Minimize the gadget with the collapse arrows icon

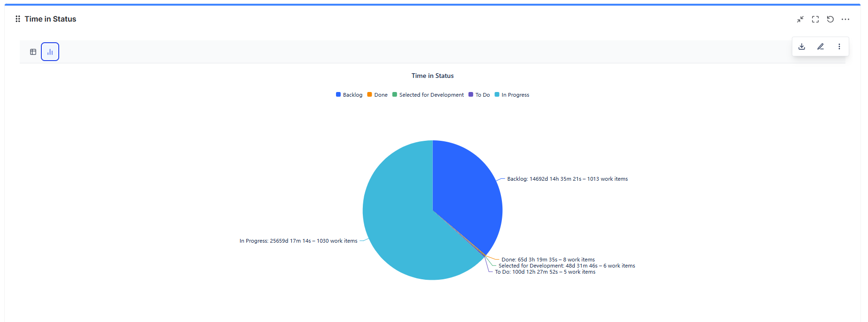[800, 19]
